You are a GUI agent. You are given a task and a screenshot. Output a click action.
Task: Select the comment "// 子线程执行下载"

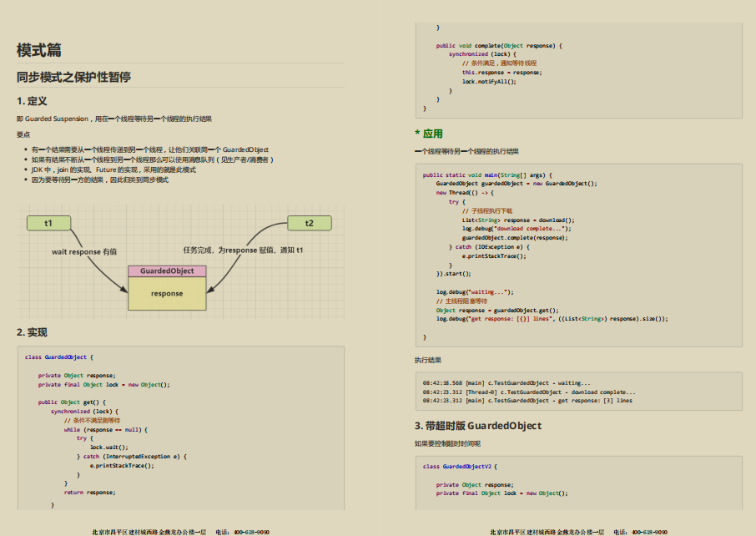coord(487,211)
